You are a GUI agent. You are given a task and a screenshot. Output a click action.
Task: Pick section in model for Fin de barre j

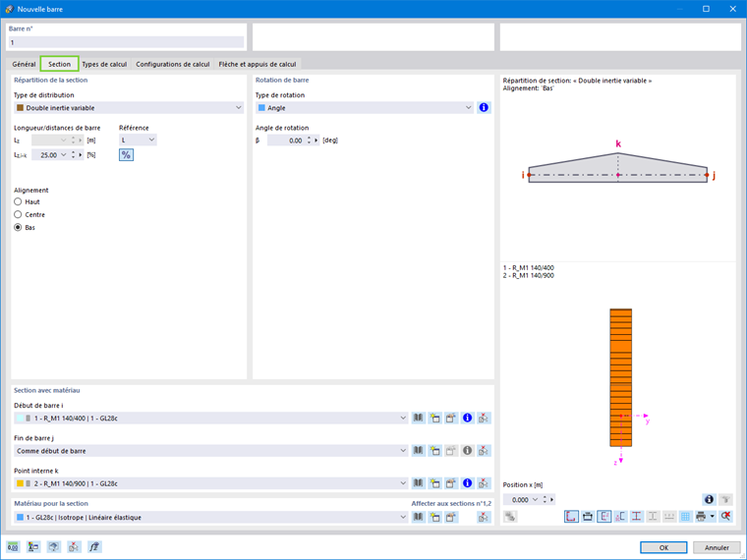point(484,451)
